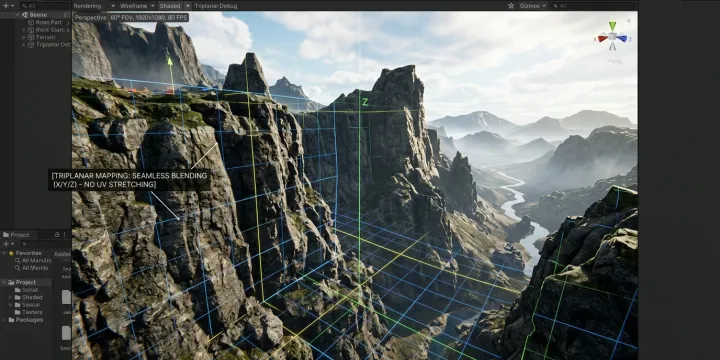Expand the Triplanar Debug object
This screenshot has height=360, width=720.
(24, 45)
